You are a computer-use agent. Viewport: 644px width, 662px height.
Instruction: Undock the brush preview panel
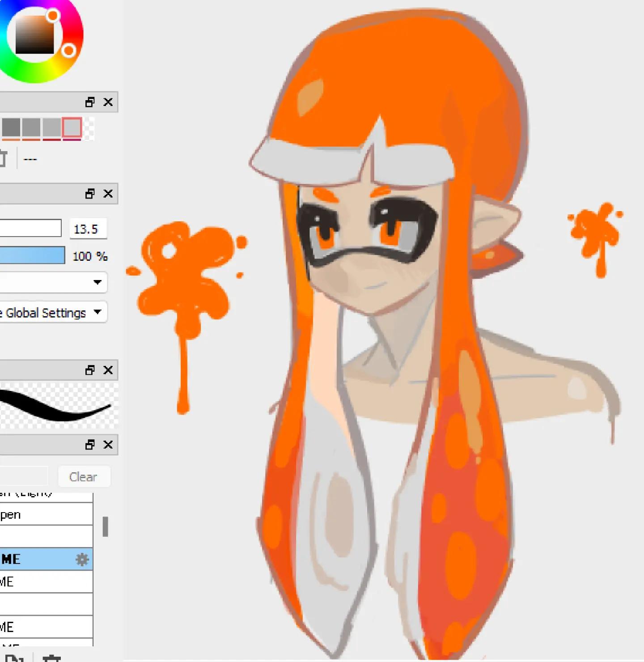[x=90, y=370]
